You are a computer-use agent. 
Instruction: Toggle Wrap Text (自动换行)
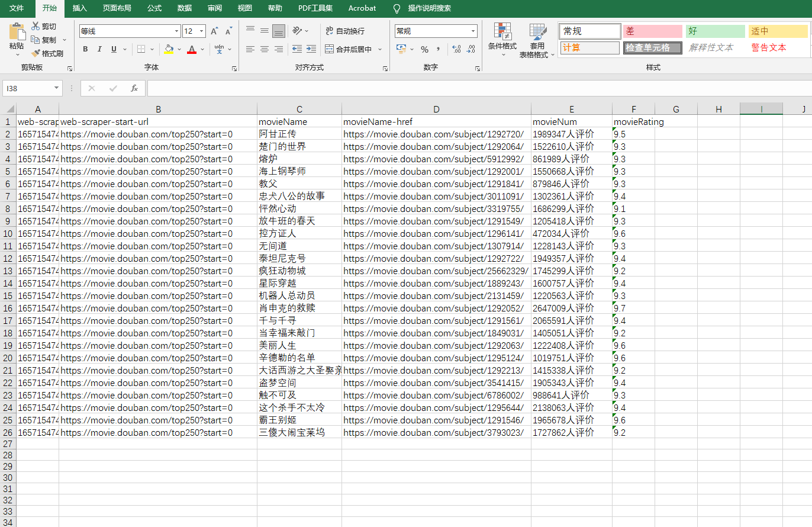coord(345,31)
